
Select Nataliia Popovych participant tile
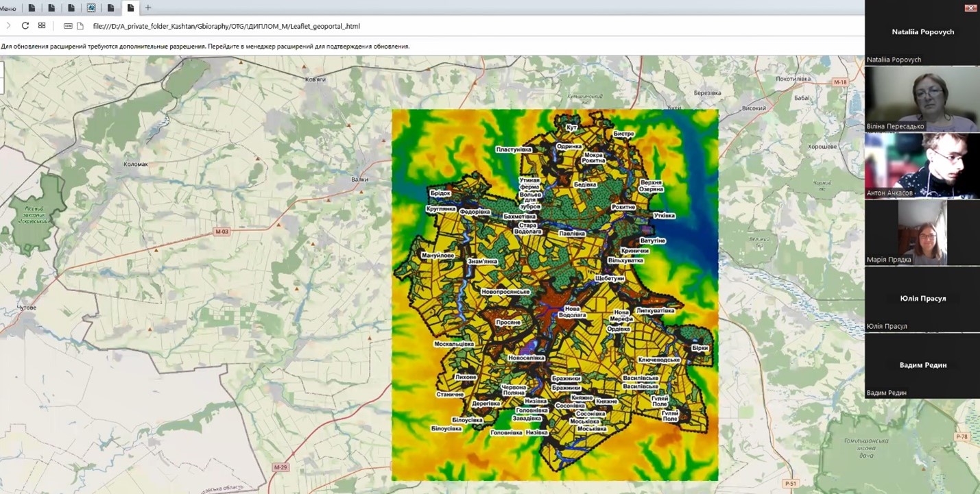click(922, 32)
